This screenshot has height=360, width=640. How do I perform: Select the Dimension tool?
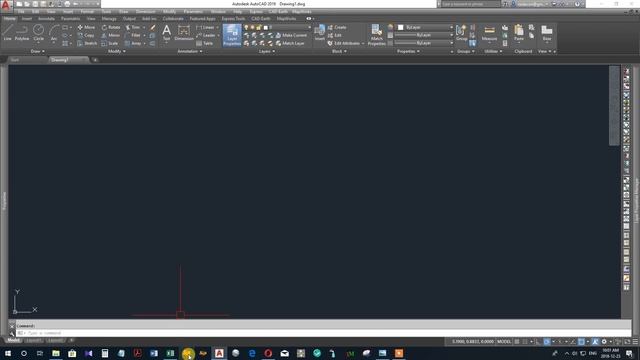click(184, 33)
